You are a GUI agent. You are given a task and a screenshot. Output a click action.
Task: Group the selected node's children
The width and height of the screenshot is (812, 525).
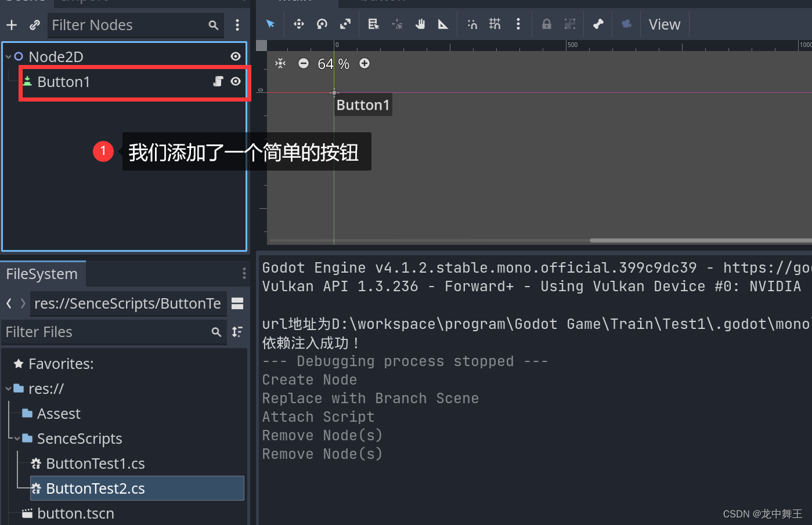570,24
